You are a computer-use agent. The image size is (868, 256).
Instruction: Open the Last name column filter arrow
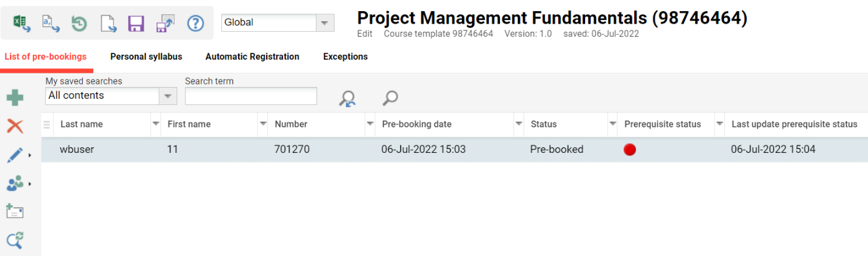tap(155, 124)
